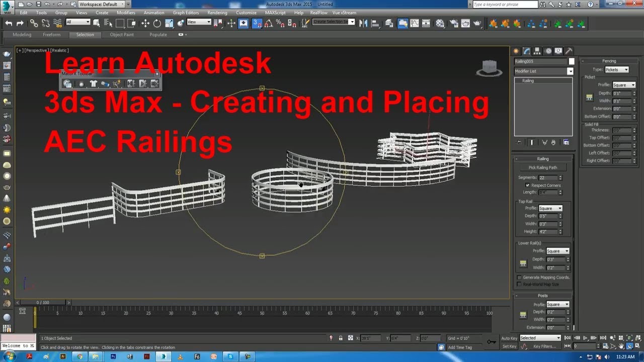Enable the Respect Corners checkbox
This screenshot has width=644, height=362.
(x=527, y=185)
